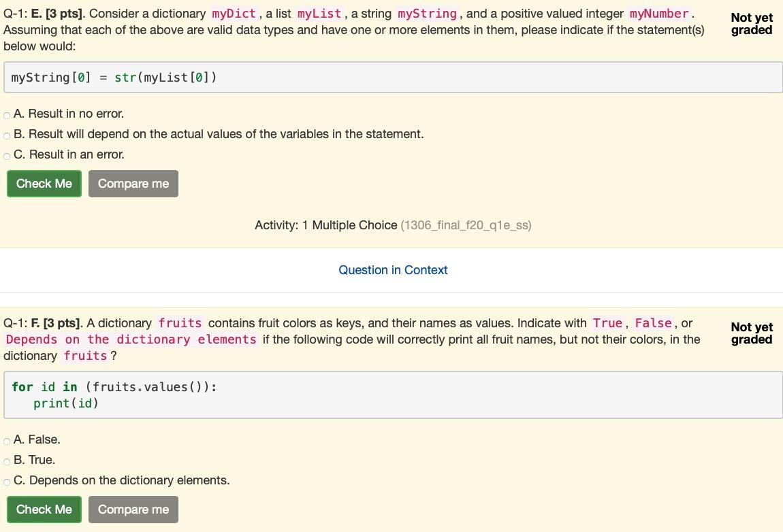Click the highlighted 'myDict' variable name
The height and width of the screenshot is (532, 783).
click(x=232, y=13)
